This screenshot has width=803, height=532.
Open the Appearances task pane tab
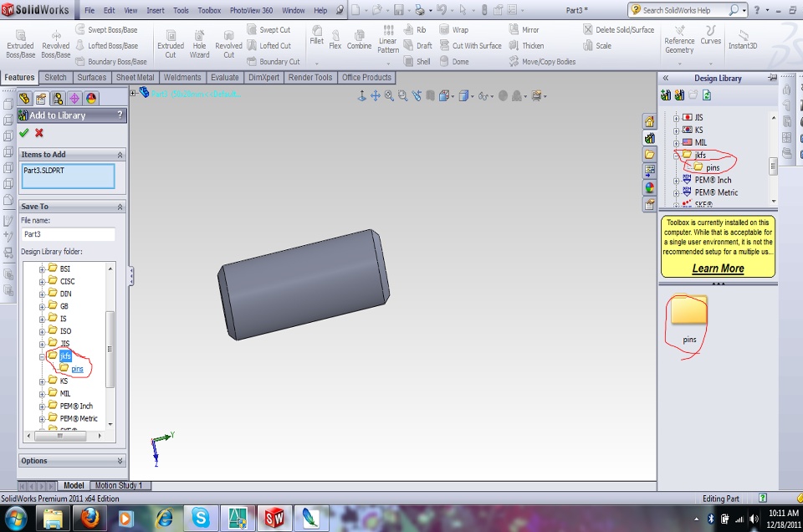coord(649,187)
